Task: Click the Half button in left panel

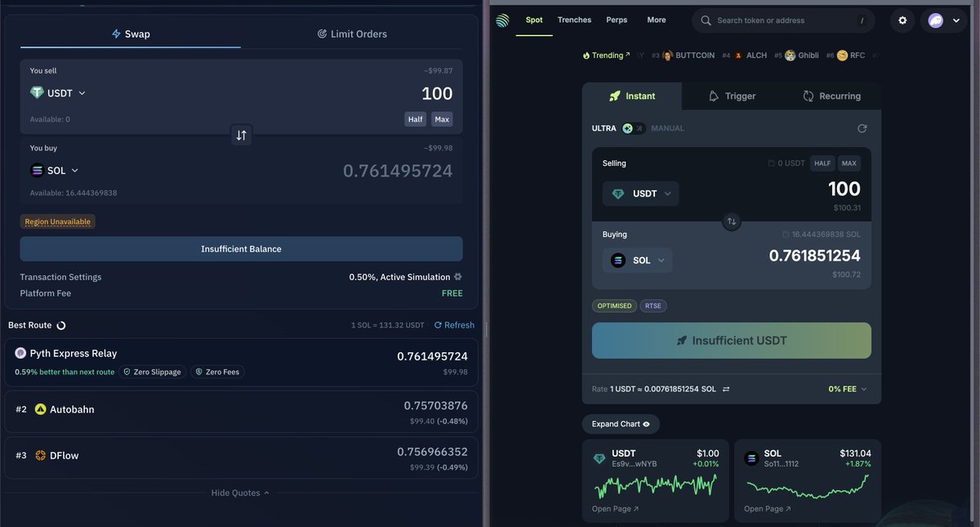Action: [416, 119]
